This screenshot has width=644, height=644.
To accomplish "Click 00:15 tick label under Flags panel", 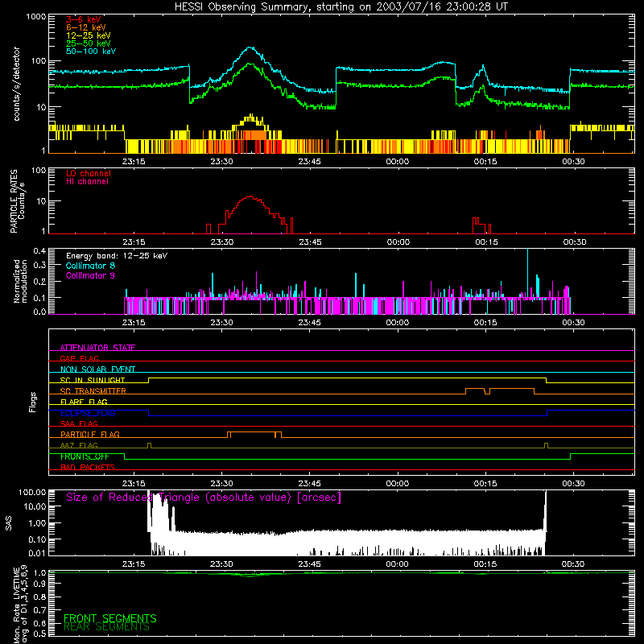I will click(485, 484).
